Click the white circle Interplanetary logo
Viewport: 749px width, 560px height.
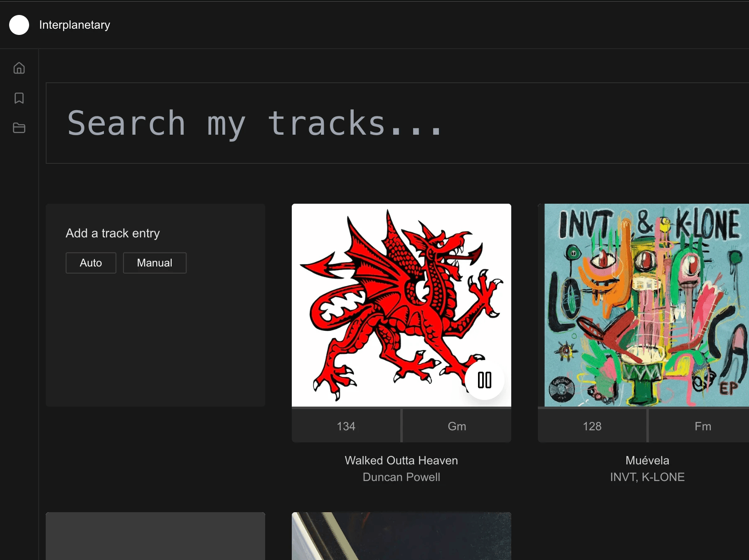tap(19, 25)
